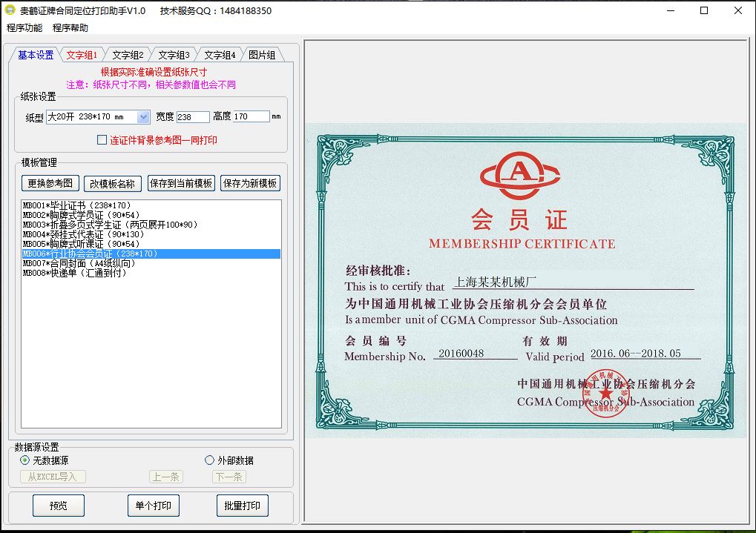
Task: Click the 预览 preview button
Action: (59, 506)
